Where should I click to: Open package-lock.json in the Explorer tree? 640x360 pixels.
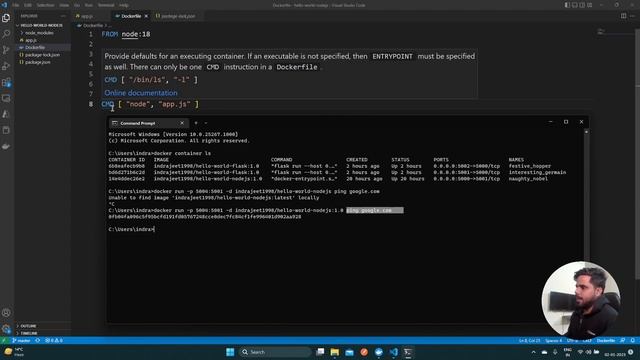(42, 55)
